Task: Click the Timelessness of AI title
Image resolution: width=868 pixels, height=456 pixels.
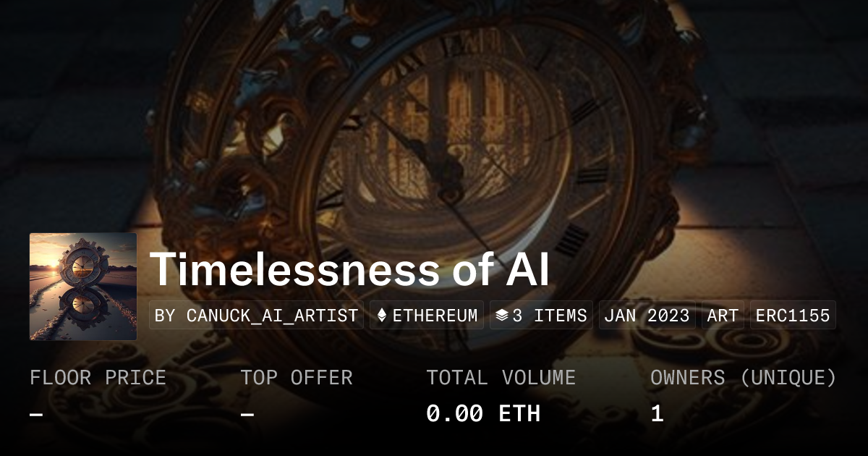Action: tap(349, 269)
